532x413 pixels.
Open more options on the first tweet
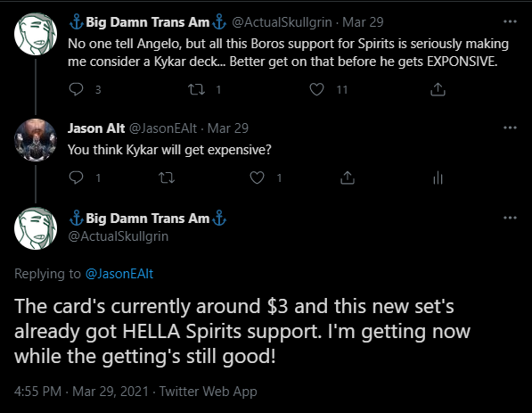click(510, 21)
